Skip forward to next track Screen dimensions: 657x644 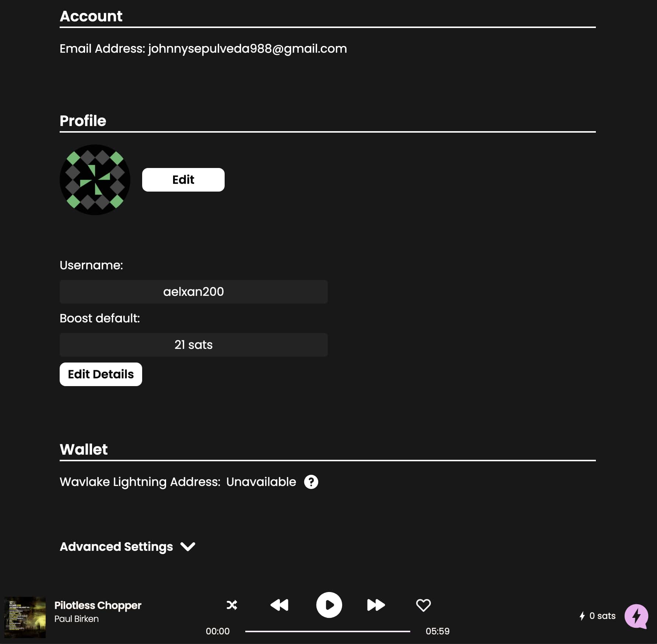pyautogui.click(x=376, y=605)
